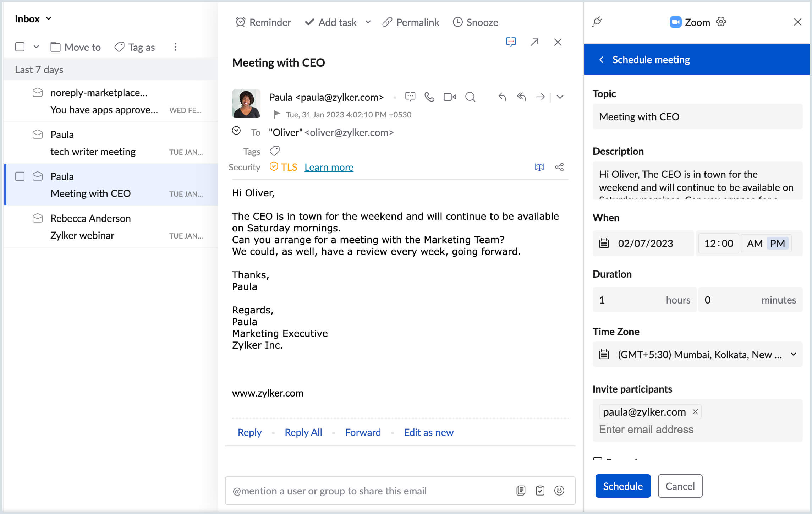Click the video call icon beside sender
Image resolution: width=812 pixels, height=514 pixels.
click(x=450, y=97)
